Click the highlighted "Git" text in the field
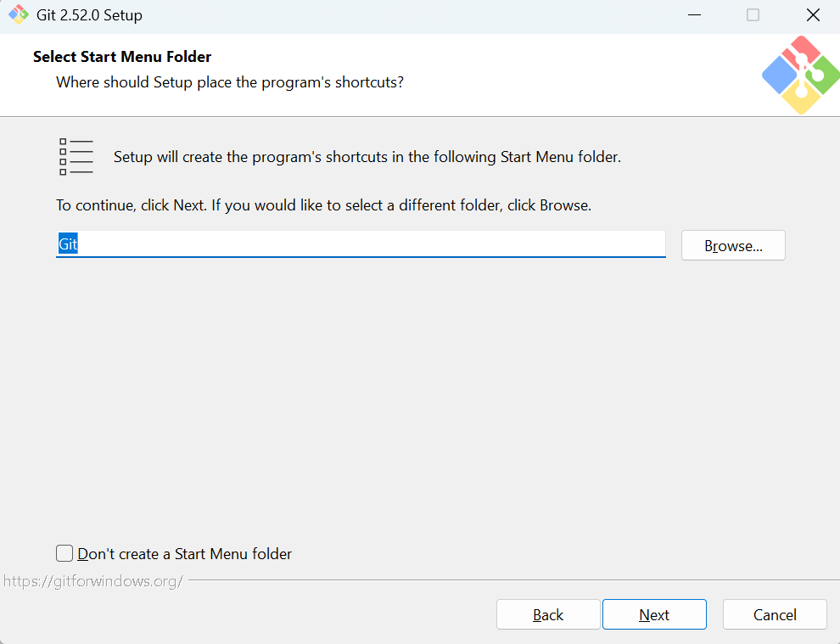840x644 pixels. pyautogui.click(x=68, y=244)
